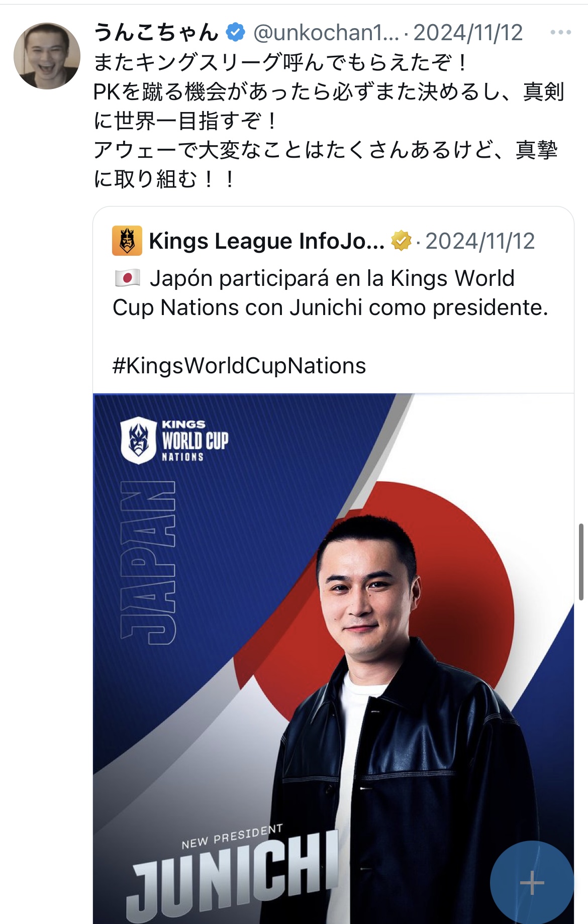Screen dimensions: 588x924
Task: Tap the JUNICHI name banner in image
Action: click(x=233, y=877)
